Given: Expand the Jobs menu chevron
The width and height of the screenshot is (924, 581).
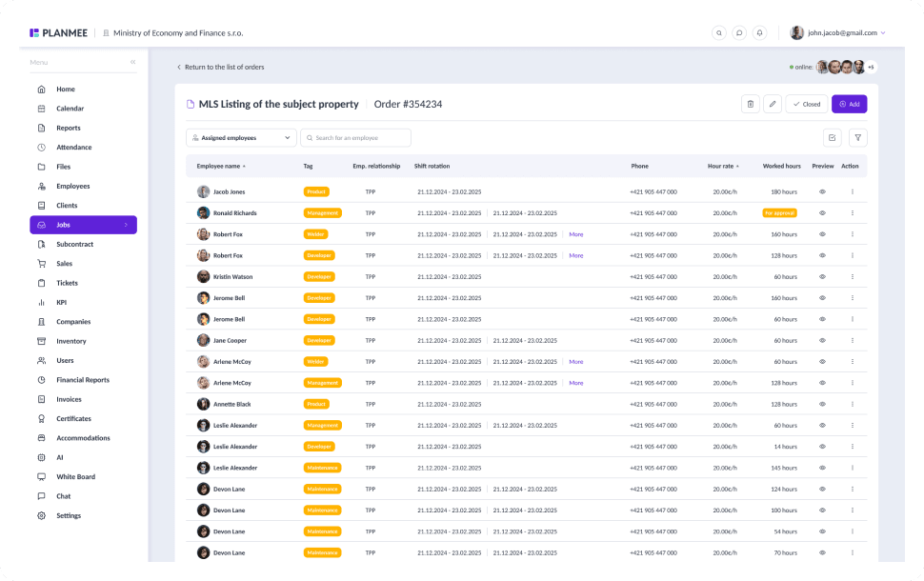Looking at the screenshot, I should (126, 225).
